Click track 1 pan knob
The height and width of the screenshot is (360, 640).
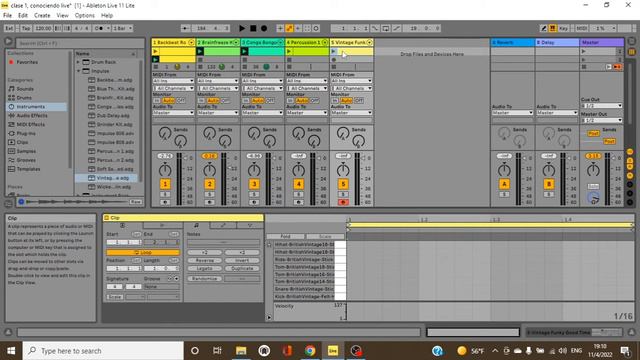165,170
